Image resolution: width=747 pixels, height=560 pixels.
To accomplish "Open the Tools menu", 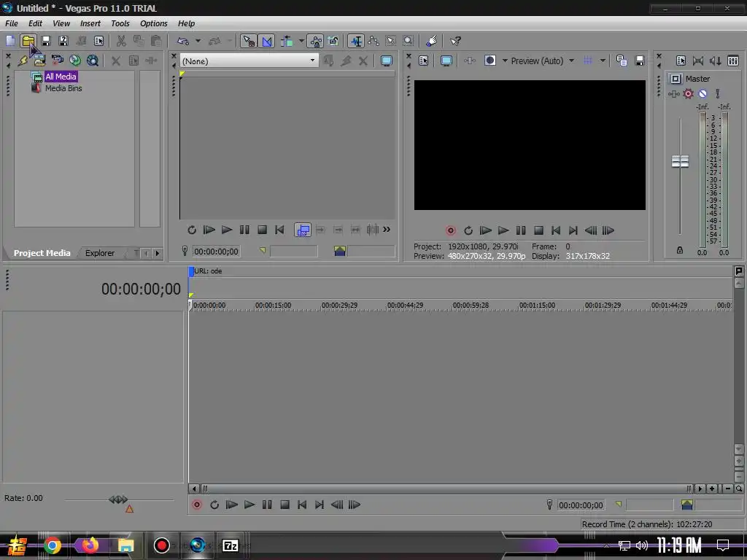I will click(x=120, y=23).
